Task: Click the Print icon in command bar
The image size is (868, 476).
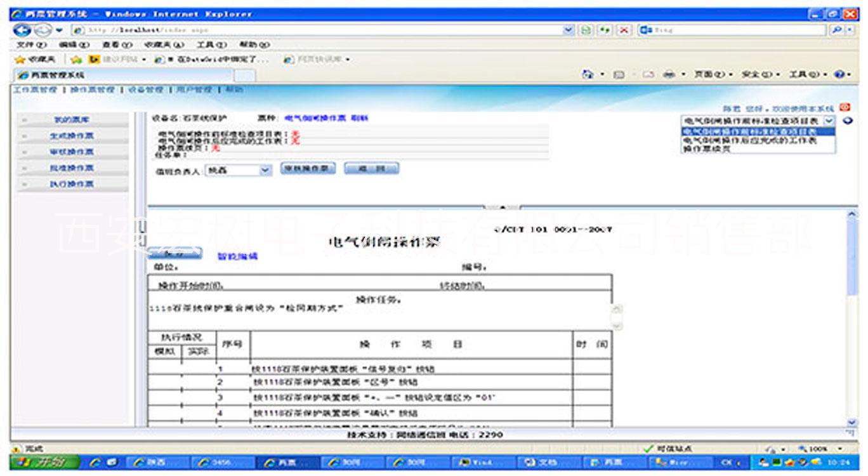Action: pyautogui.click(x=669, y=75)
